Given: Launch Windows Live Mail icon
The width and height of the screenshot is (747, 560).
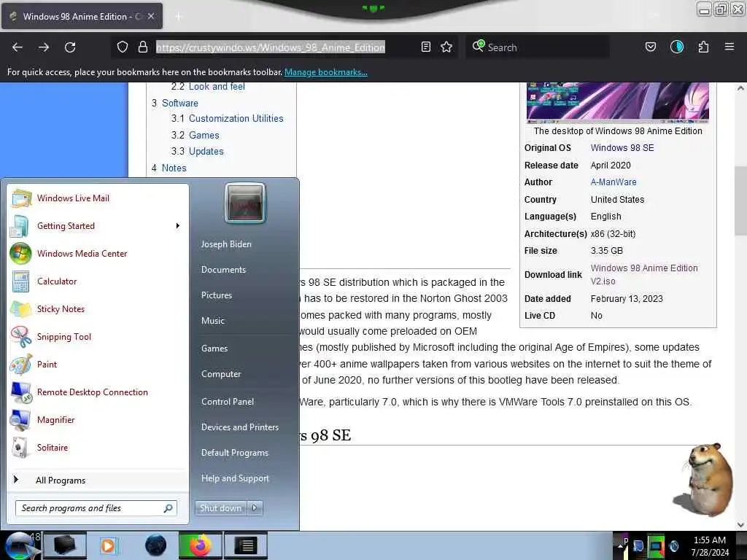Looking at the screenshot, I should click(x=21, y=198).
